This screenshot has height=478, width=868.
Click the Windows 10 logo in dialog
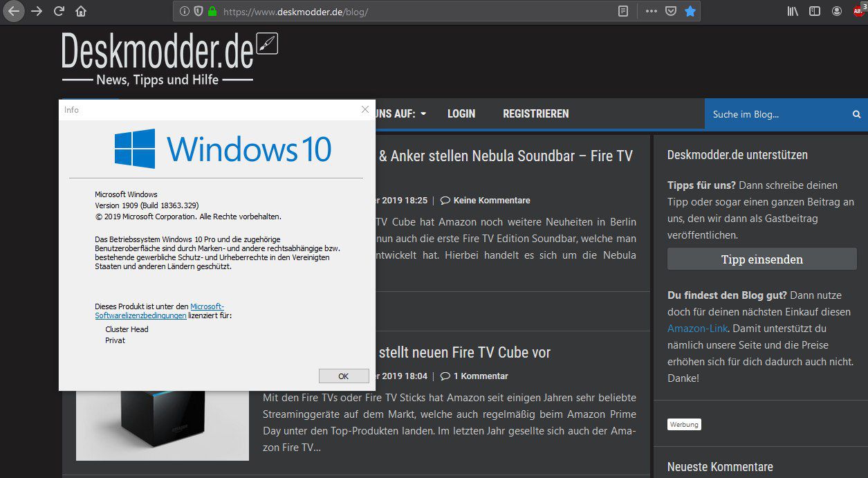point(223,149)
